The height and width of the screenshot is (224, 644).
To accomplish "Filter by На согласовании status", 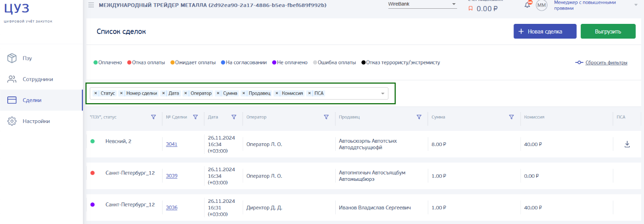I will point(244,62).
